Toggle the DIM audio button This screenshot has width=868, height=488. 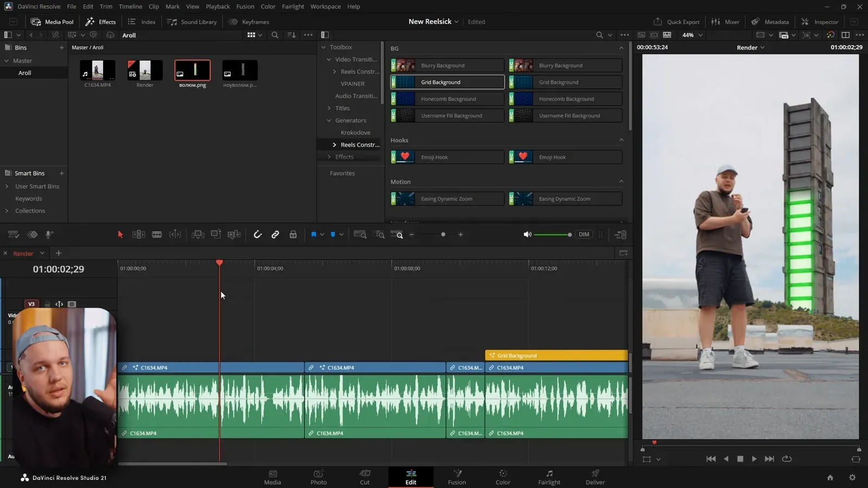point(584,234)
